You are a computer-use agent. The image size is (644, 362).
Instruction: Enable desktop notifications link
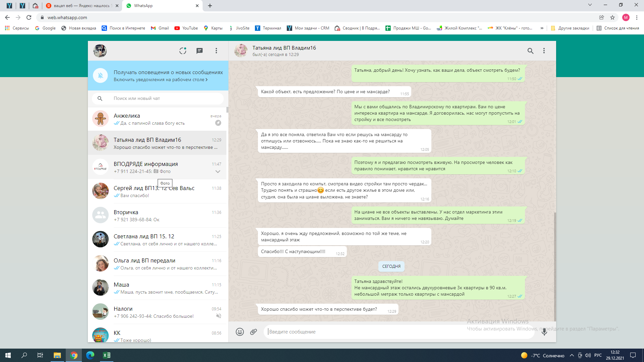(x=160, y=80)
